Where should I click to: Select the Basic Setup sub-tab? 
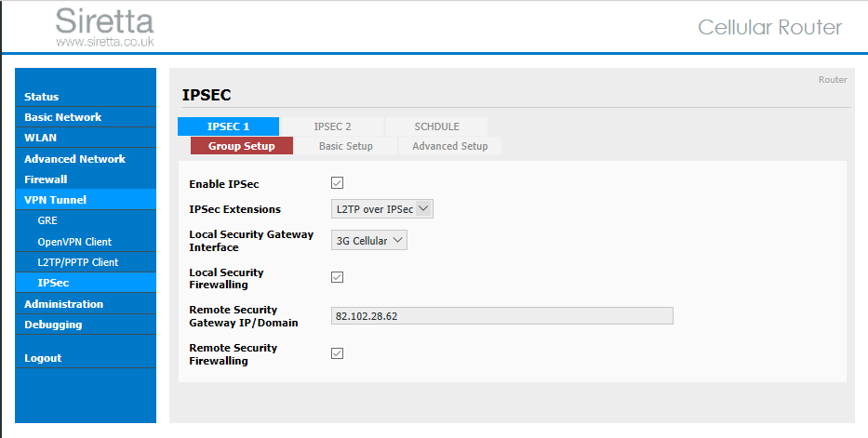(345, 146)
